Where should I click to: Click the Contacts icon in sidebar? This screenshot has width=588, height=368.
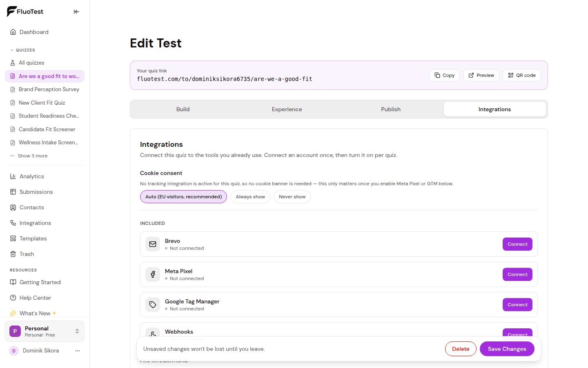tap(13, 207)
